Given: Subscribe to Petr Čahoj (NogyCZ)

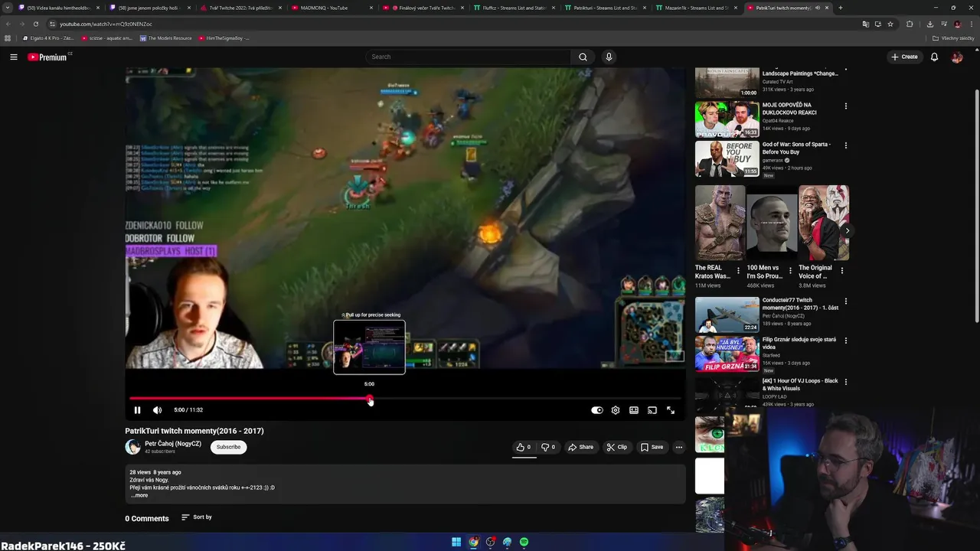Looking at the screenshot, I should coord(228,447).
